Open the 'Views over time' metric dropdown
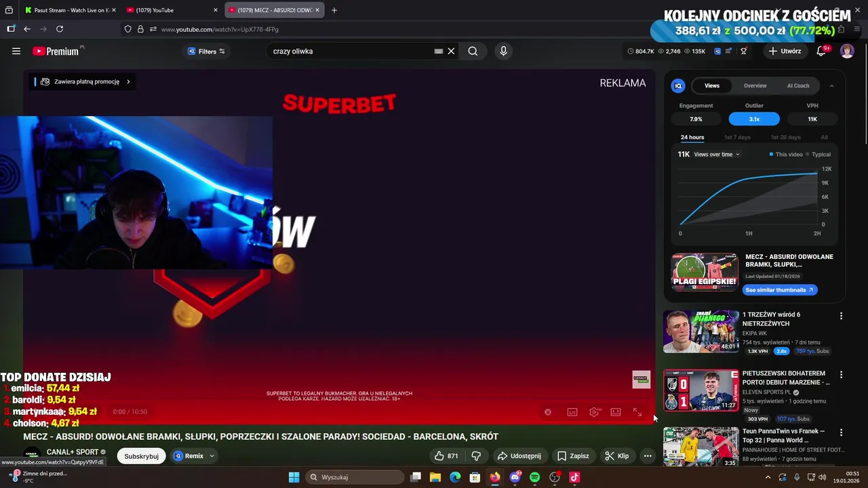The image size is (868, 488). pyautogui.click(x=717, y=155)
